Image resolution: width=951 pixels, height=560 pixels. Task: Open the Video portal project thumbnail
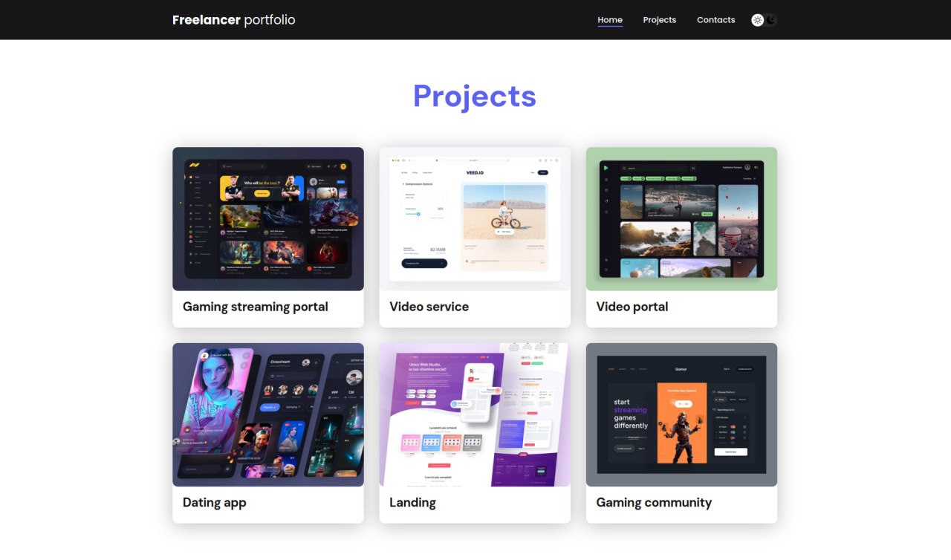(x=681, y=219)
